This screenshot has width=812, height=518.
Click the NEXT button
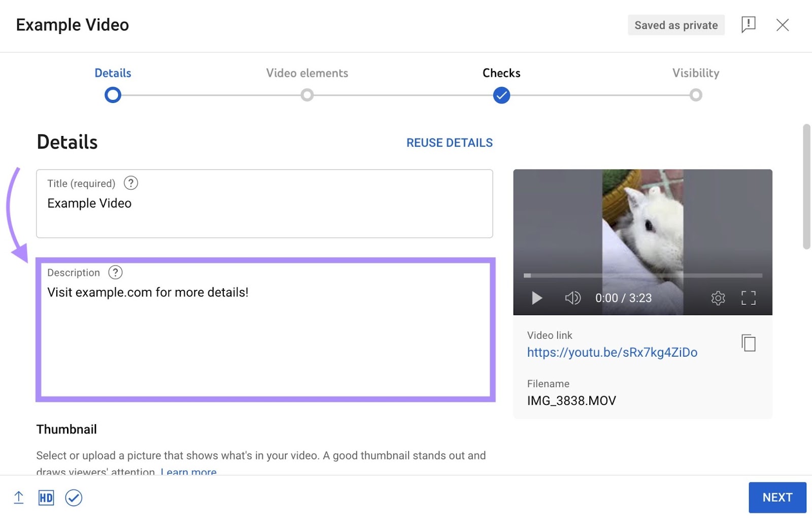click(777, 497)
